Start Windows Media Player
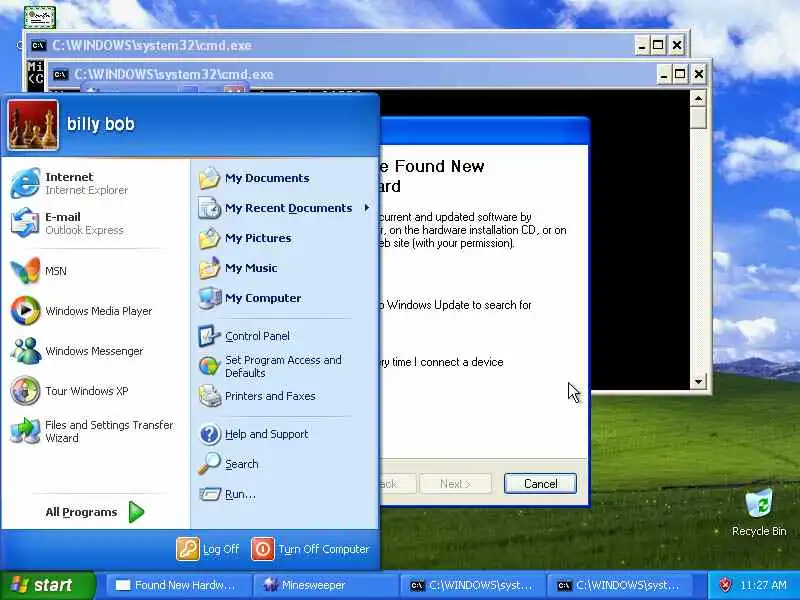 coord(95,311)
